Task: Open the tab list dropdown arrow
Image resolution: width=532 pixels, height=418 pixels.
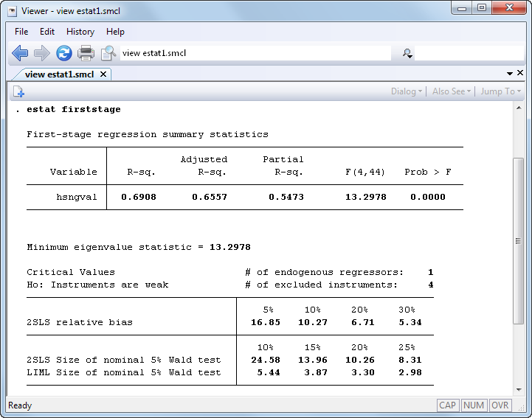Action: point(510,73)
